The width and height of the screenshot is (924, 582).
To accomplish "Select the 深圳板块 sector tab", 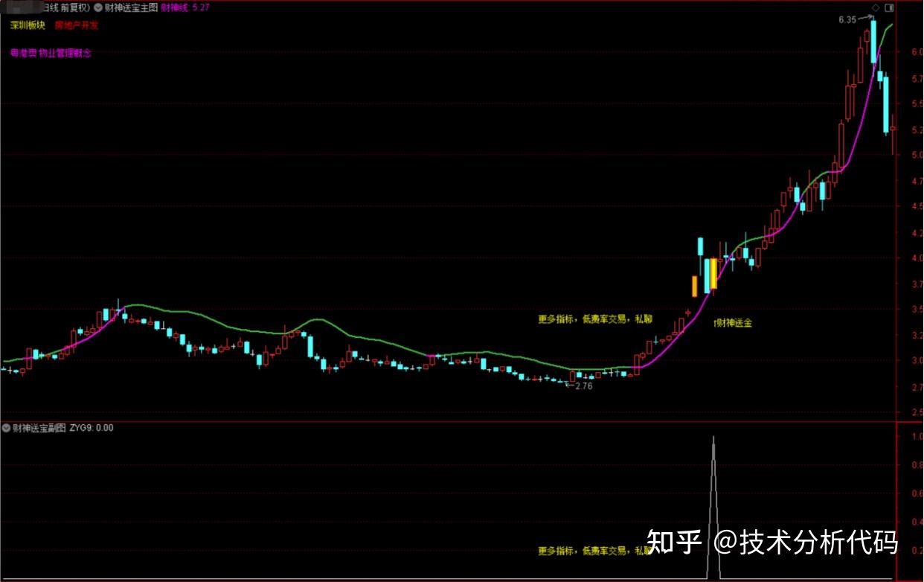I will 28,25.
